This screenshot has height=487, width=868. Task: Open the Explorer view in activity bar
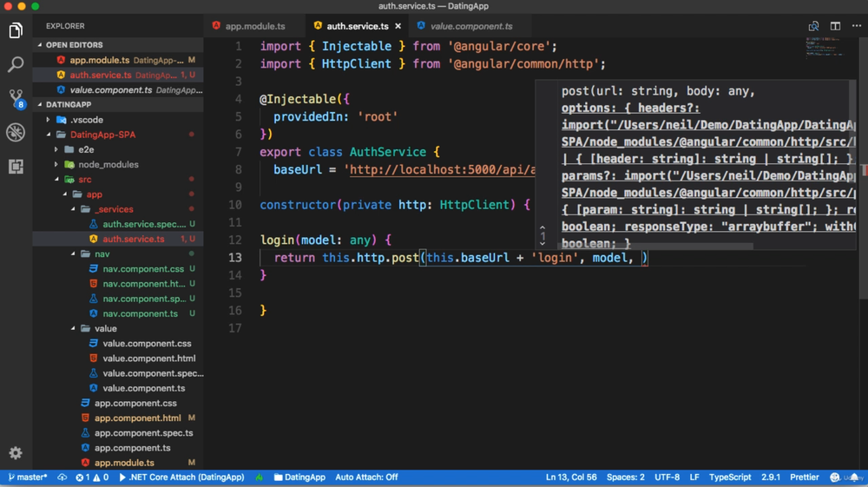pyautogui.click(x=16, y=30)
